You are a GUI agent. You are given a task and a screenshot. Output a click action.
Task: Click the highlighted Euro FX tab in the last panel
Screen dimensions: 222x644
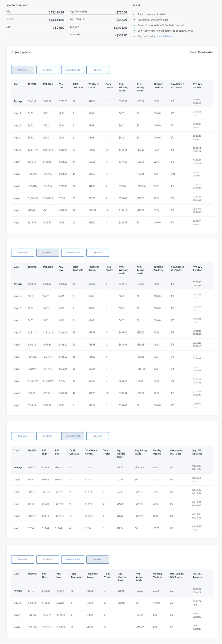97,559
